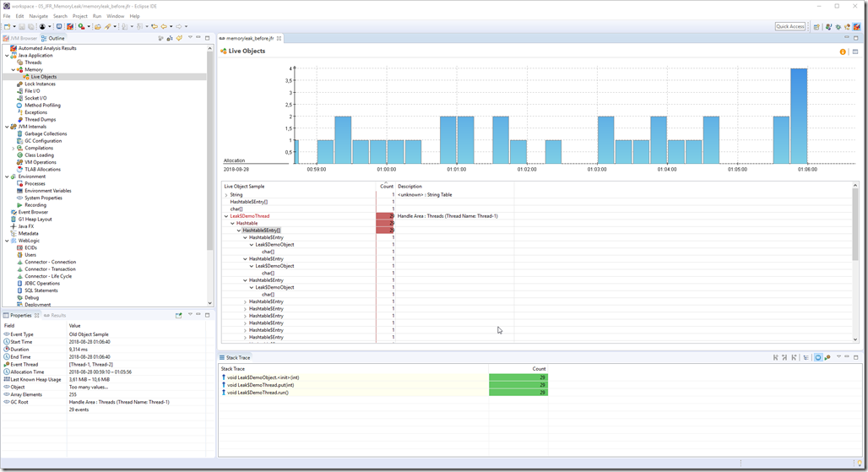
Task: Switch to the JVM Browser tab
Action: click(x=20, y=38)
